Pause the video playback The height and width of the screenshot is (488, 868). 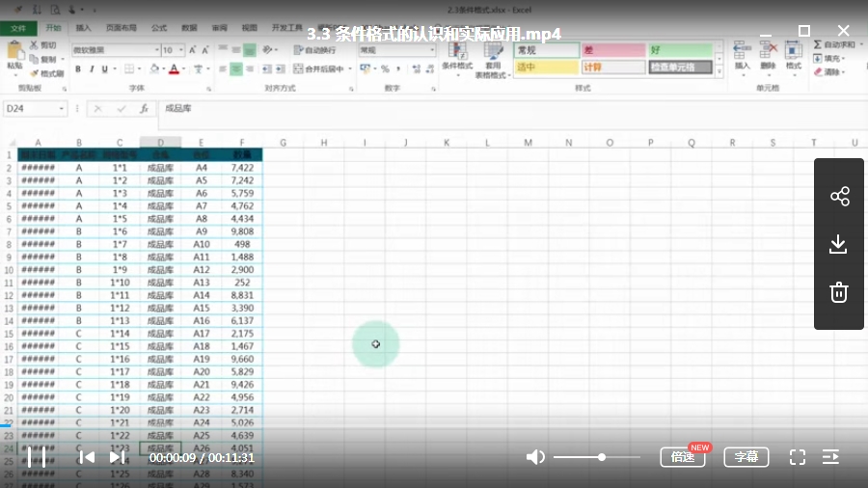pyautogui.click(x=37, y=457)
